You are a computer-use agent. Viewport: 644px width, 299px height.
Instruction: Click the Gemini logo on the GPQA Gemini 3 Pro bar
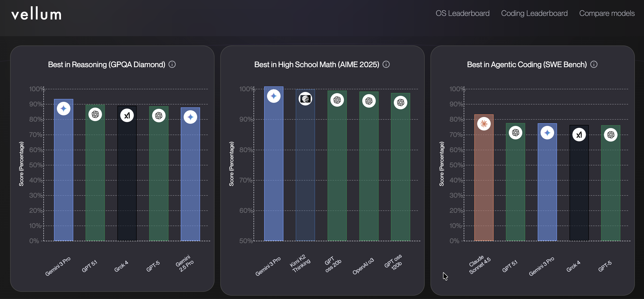(63, 109)
